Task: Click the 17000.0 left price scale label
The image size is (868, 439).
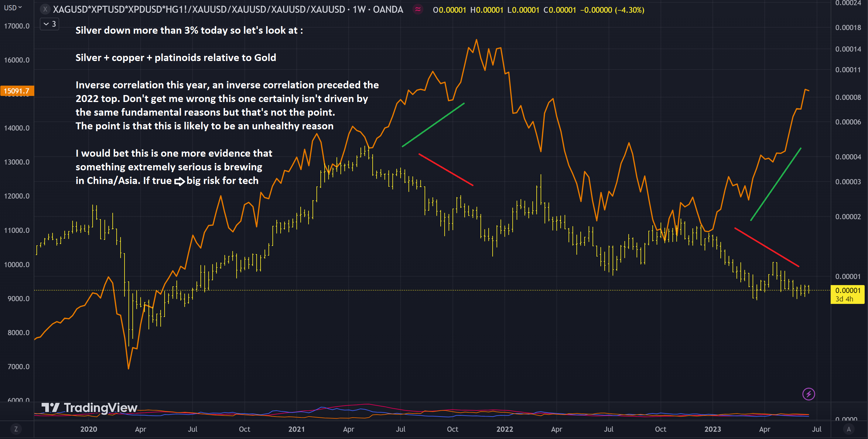Action: point(17,26)
